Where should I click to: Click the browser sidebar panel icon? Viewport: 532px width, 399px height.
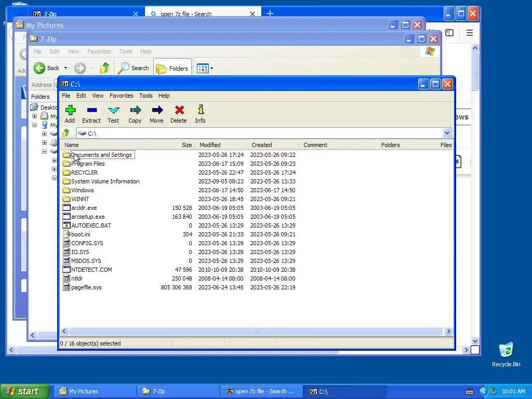[x=449, y=33]
